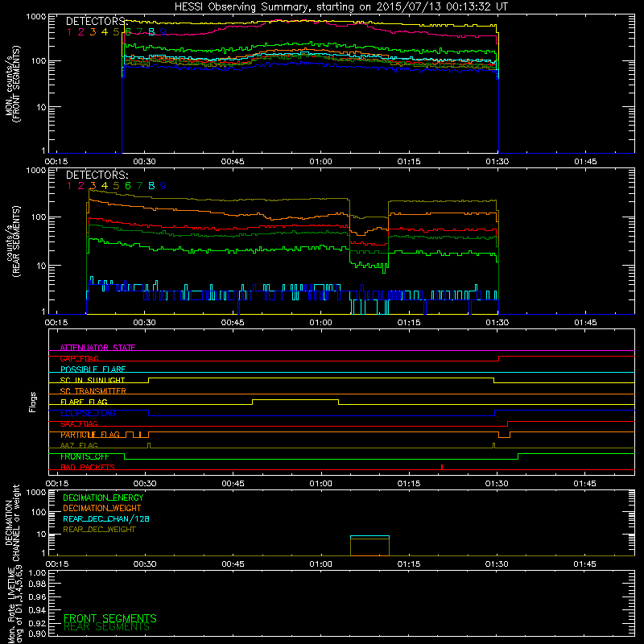644x644 pixels.
Task: Click blue detector 9 in rear segments legend
Action: [163, 186]
